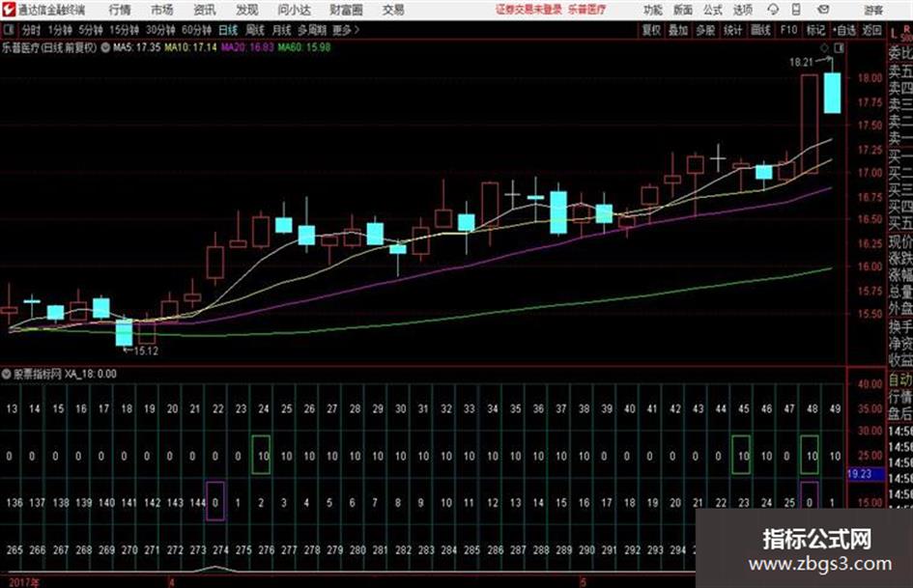The image size is (913, 588).
Task: Switch to the 60分钟 period tab
Action: tap(196, 30)
